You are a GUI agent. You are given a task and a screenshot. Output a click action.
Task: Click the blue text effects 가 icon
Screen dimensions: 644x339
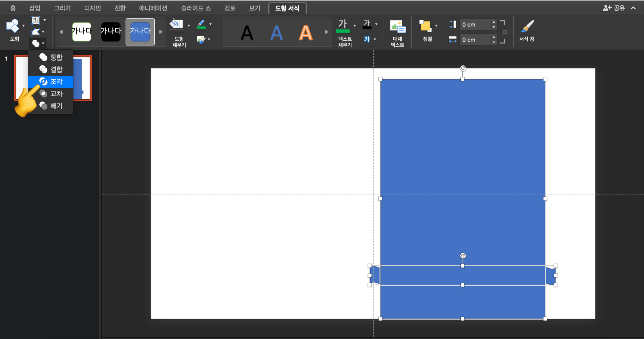coord(367,39)
